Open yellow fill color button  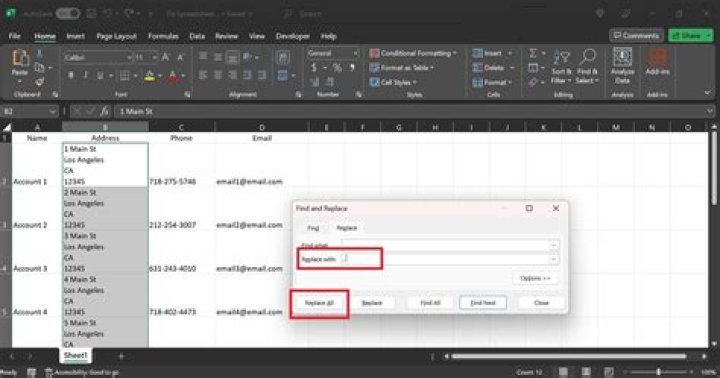tap(149, 75)
